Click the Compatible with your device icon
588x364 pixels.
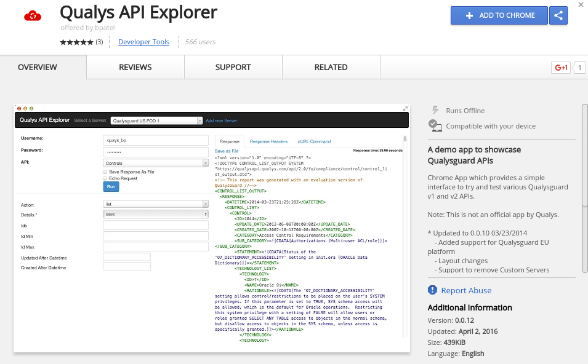435,125
